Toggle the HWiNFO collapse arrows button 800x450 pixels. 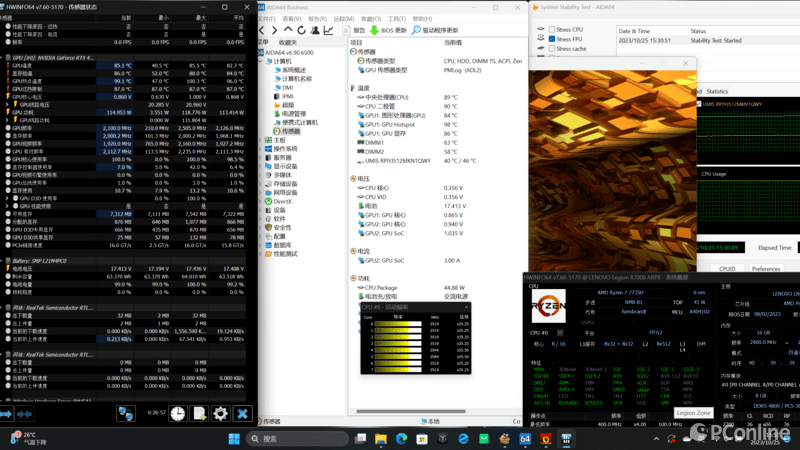24,414
